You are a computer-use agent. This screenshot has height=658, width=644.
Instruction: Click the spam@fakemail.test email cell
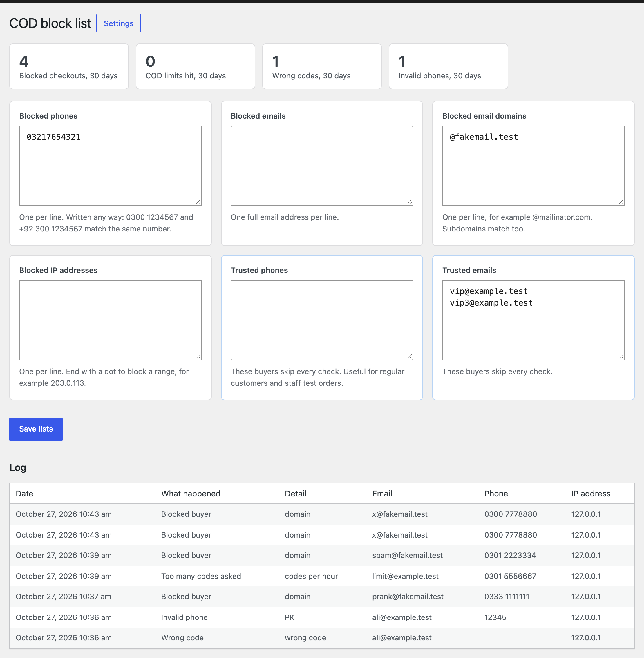(x=407, y=555)
